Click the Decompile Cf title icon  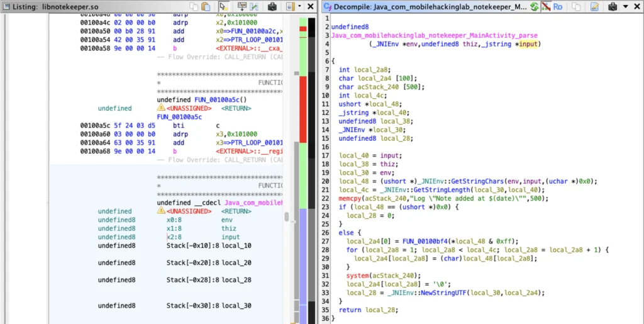pyautogui.click(x=328, y=6)
